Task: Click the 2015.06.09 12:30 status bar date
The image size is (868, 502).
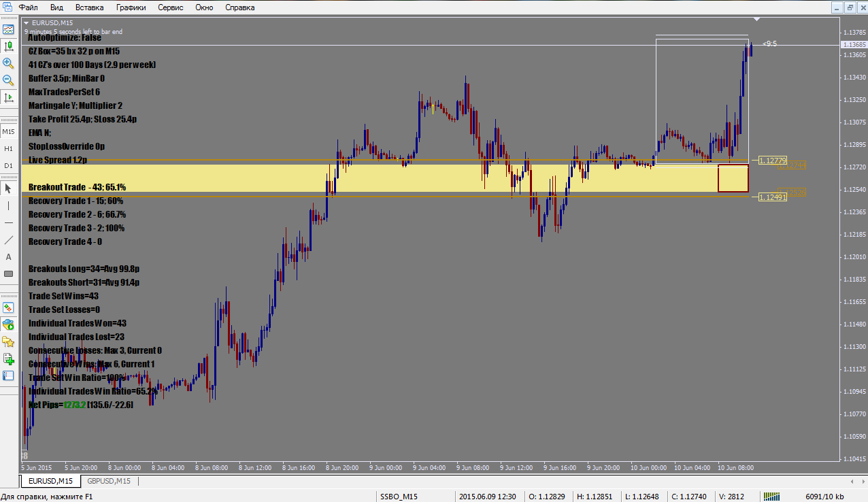Action: click(x=488, y=497)
